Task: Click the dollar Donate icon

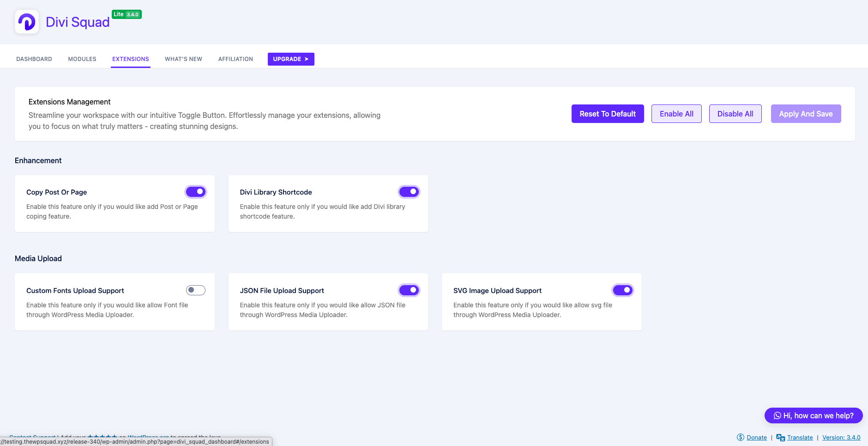Action: coord(741,437)
